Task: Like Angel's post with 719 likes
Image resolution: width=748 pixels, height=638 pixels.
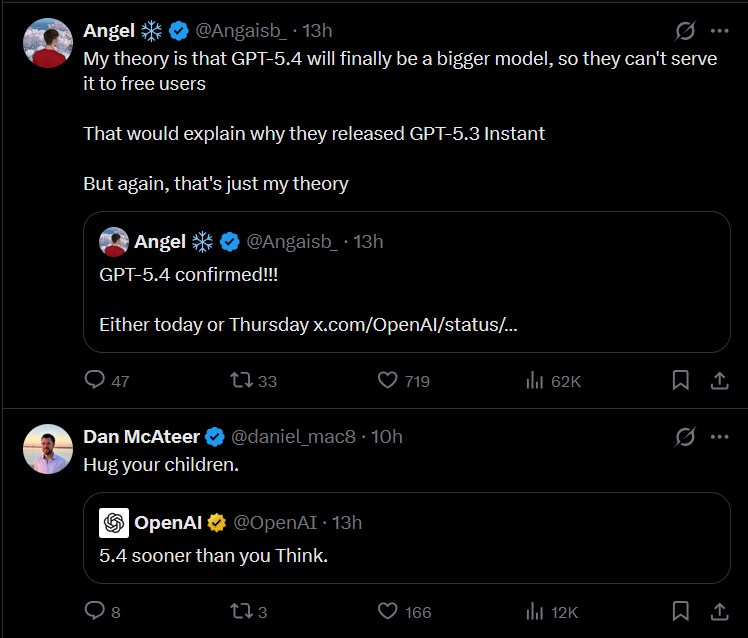Action: 388,380
